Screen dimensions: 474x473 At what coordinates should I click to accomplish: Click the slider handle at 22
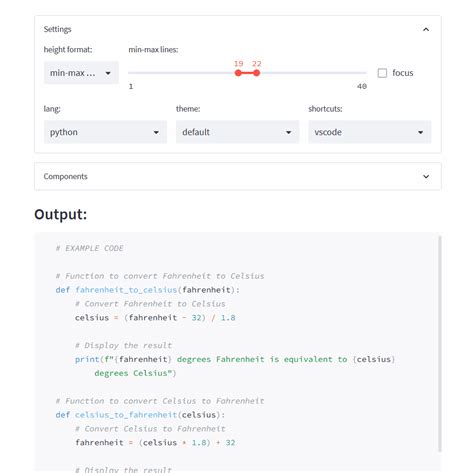click(x=256, y=73)
